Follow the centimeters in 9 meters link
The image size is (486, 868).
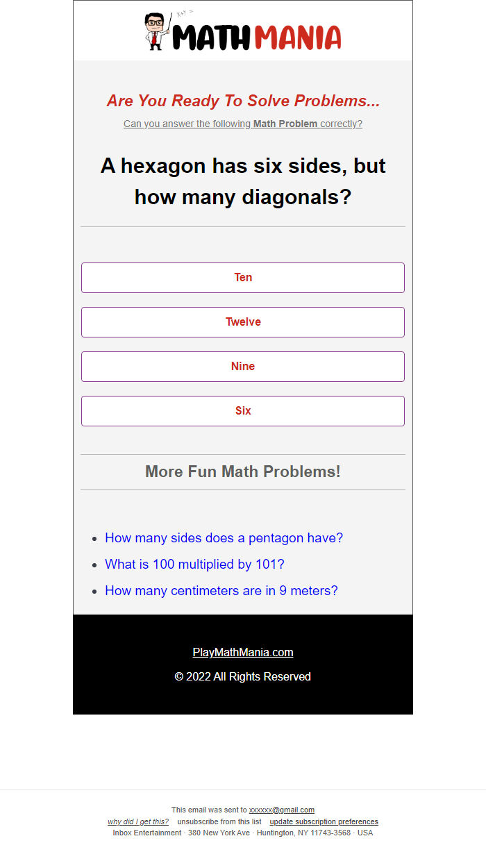221,590
